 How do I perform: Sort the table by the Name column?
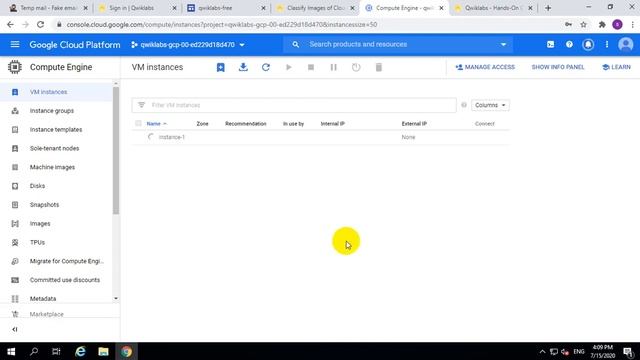[x=153, y=124]
